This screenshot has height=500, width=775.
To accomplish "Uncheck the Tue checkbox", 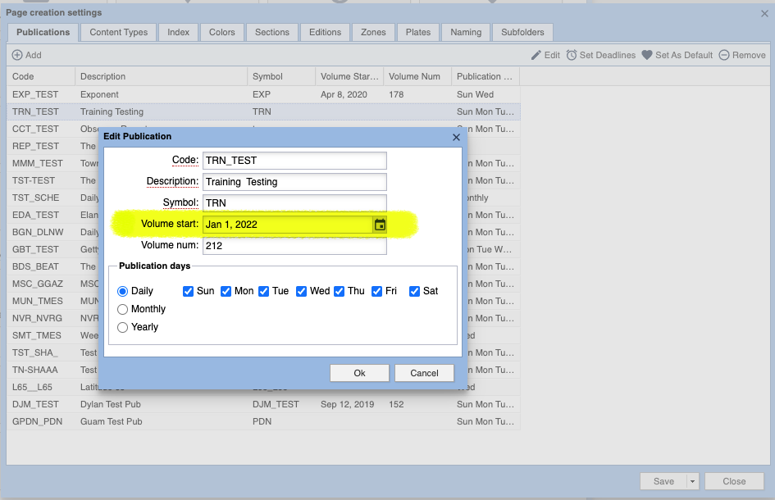I will pyautogui.click(x=263, y=291).
